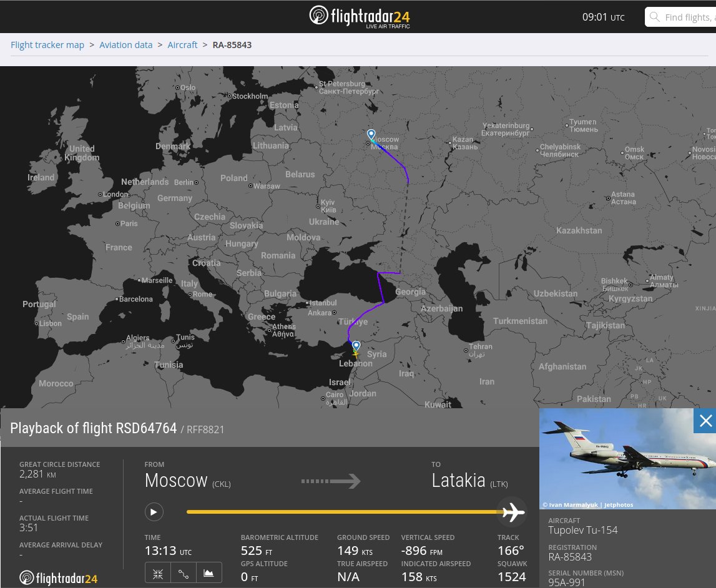716x588 pixels.
Task: Click the route path toggle icon
Action: tap(184, 574)
